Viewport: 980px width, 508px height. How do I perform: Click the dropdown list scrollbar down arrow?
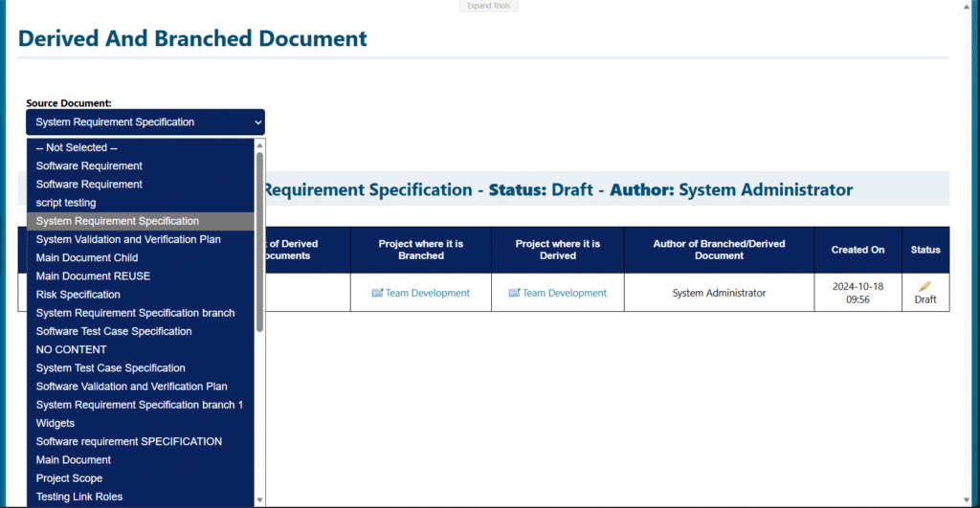(259, 498)
